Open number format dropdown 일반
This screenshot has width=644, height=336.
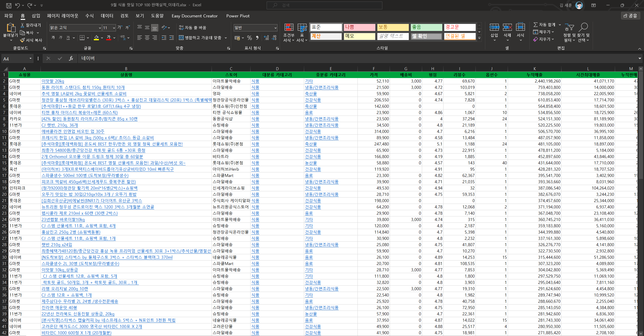click(x=275, y=28)
